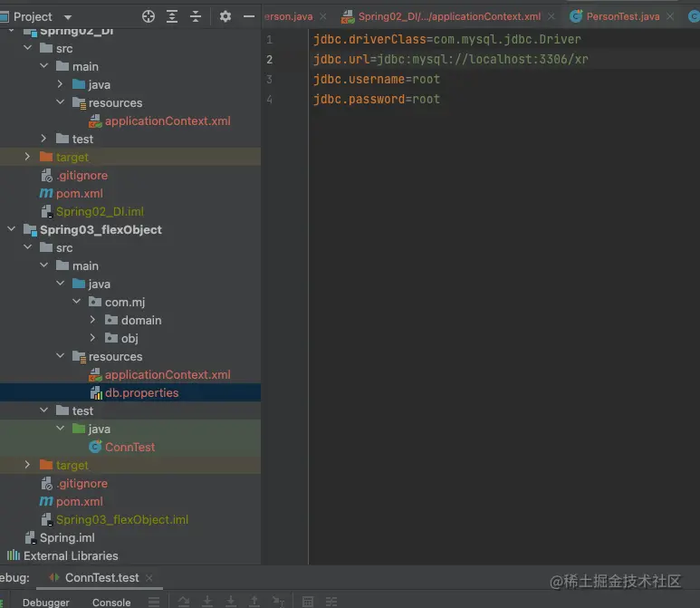
Task: Select Spring02_DI.iml file
Action: (x=100, y=211)
